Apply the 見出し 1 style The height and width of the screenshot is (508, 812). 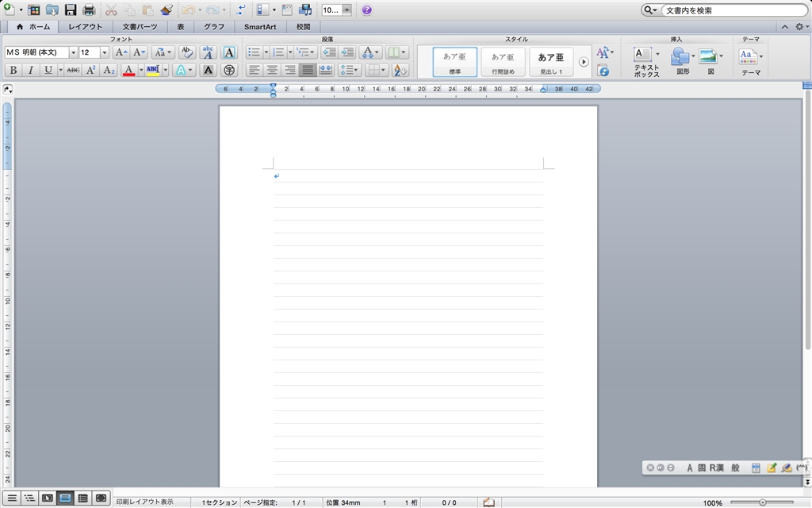551,61
